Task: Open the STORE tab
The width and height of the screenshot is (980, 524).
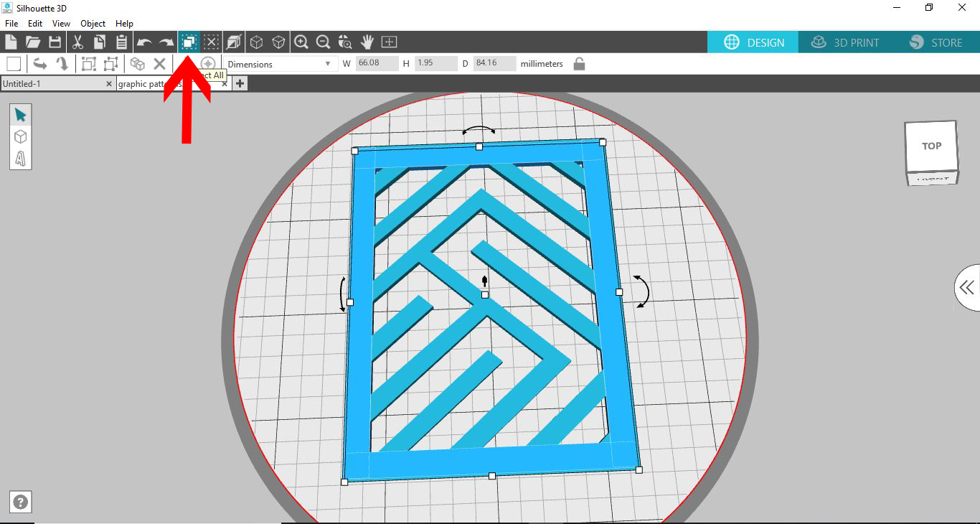Action: (x=936, y=42)
